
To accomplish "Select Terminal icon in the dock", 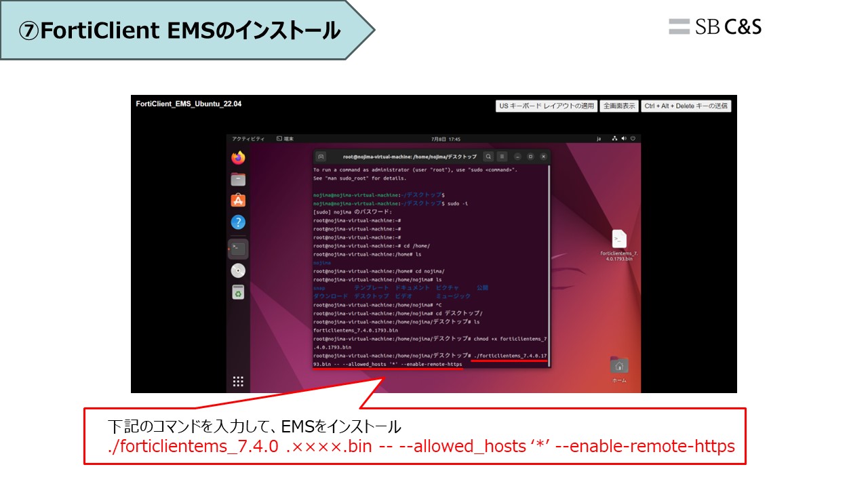I will (238, 249).
